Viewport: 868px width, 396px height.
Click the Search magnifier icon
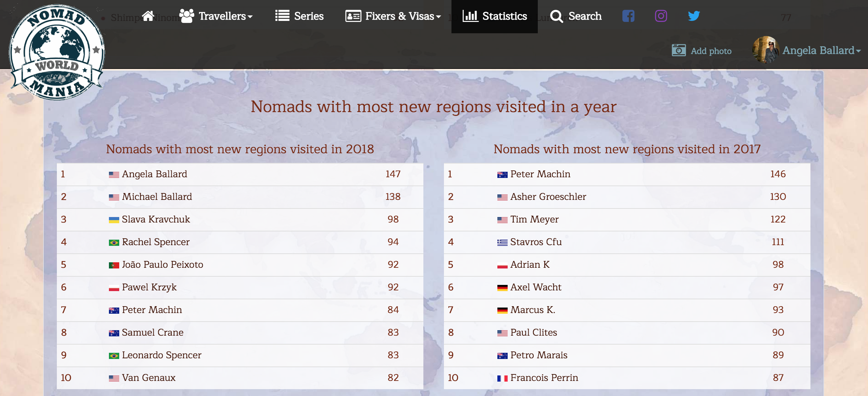557,16
